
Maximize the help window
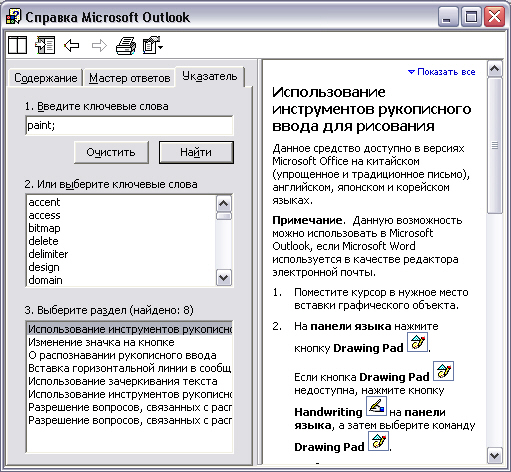(471, 17)
